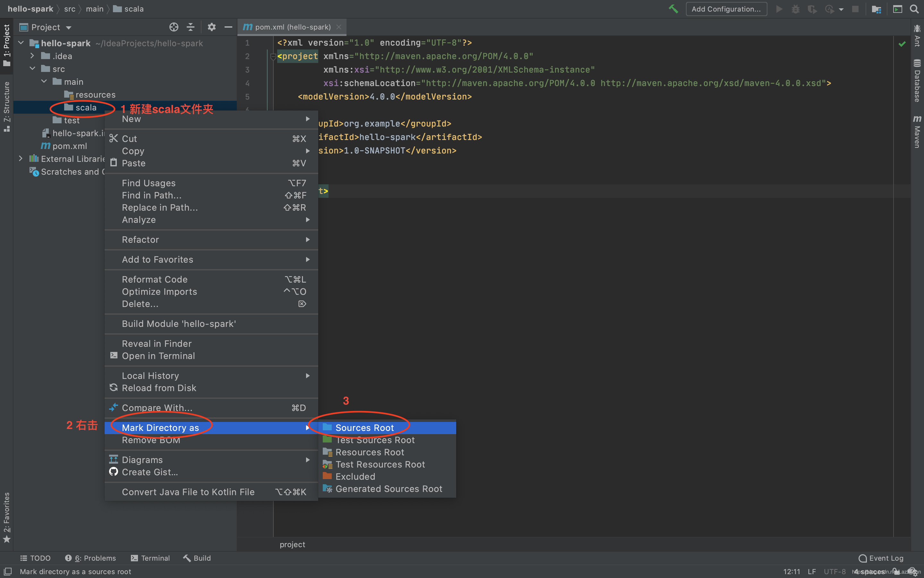Choose Reformat Code
Viewport: 924px width, 578px height.
pyautogui.click(x=211, y=279)
